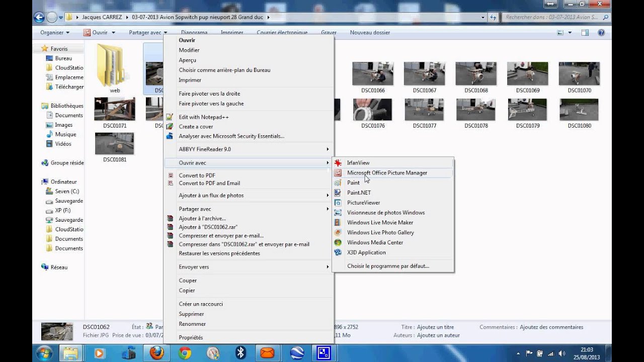The height and width of the screenshot is (362, 644).
Task: Select Images under Bibliothèques
Action: point(64,125)
